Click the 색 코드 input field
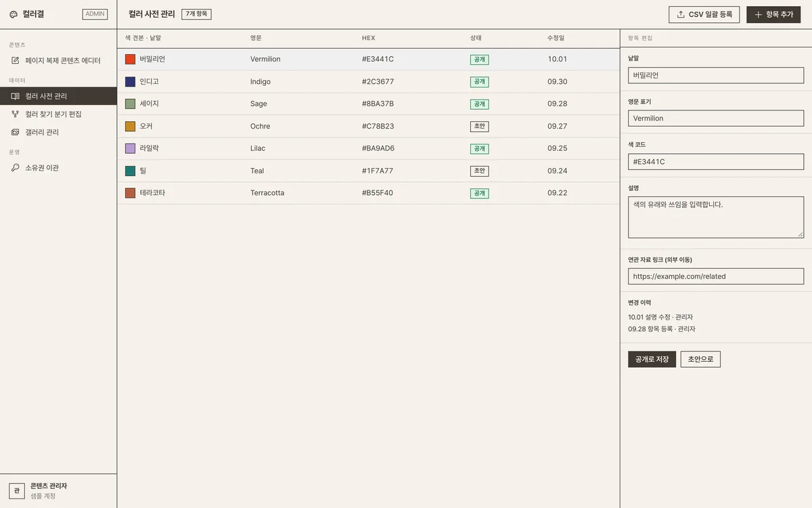 (x=716, y=162)
